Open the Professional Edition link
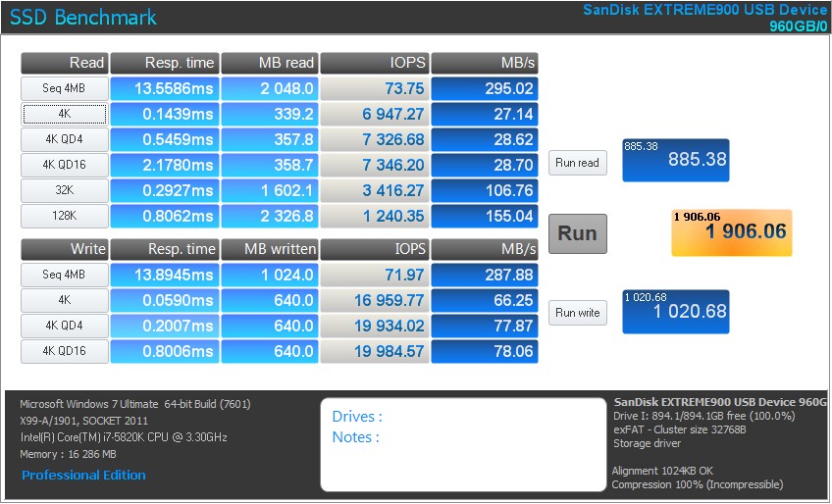 click(x=83, y=476)
